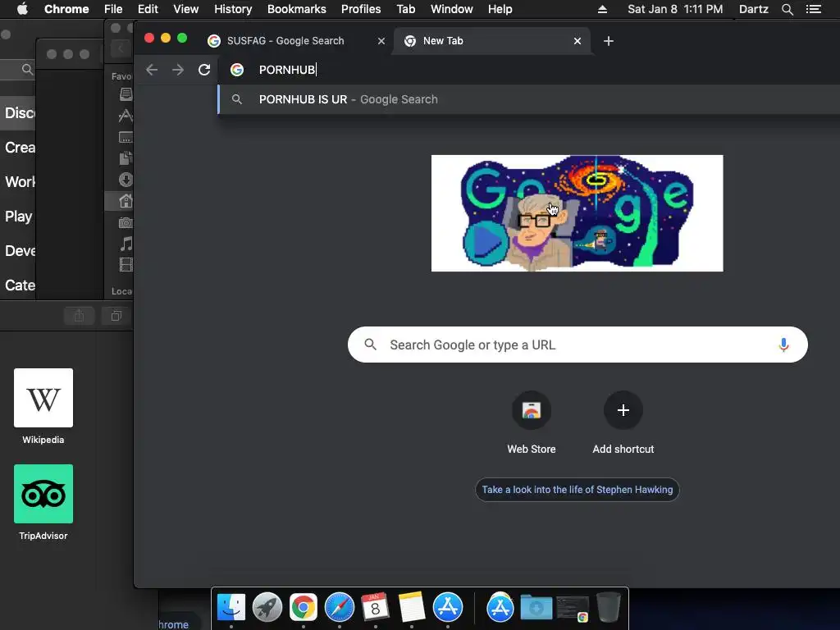Viewport: 840px width, 630px height.
Task: Open a new tab with plus button
Action: (x=609, y=41)
